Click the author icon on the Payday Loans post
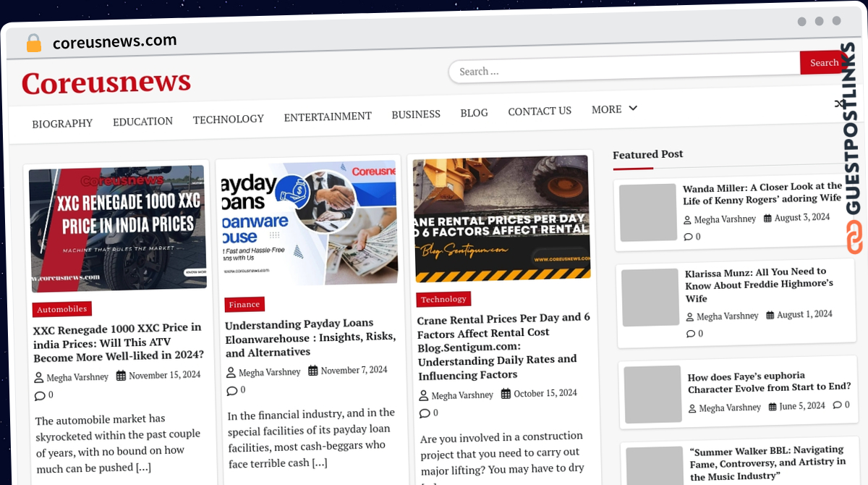The height and width of the screenshot is (485, 868). click(231, 373)
